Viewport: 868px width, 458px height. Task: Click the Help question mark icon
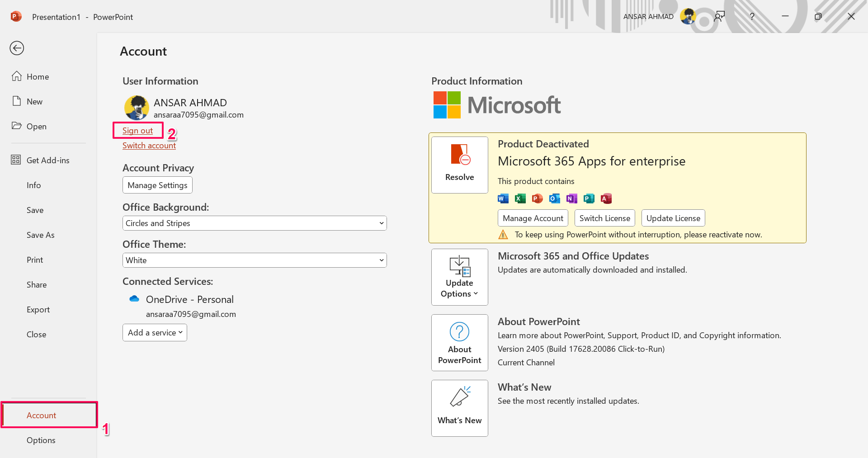coord(752,17)
